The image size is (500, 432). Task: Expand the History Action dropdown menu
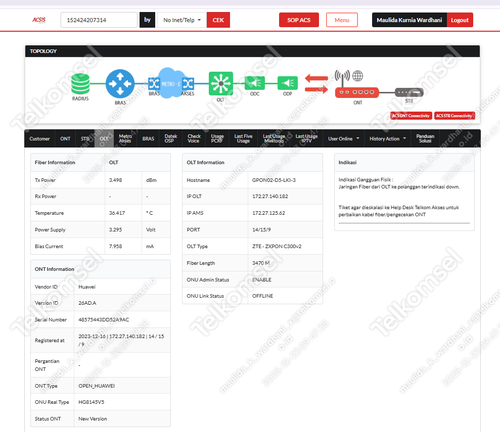click(388, 139)
